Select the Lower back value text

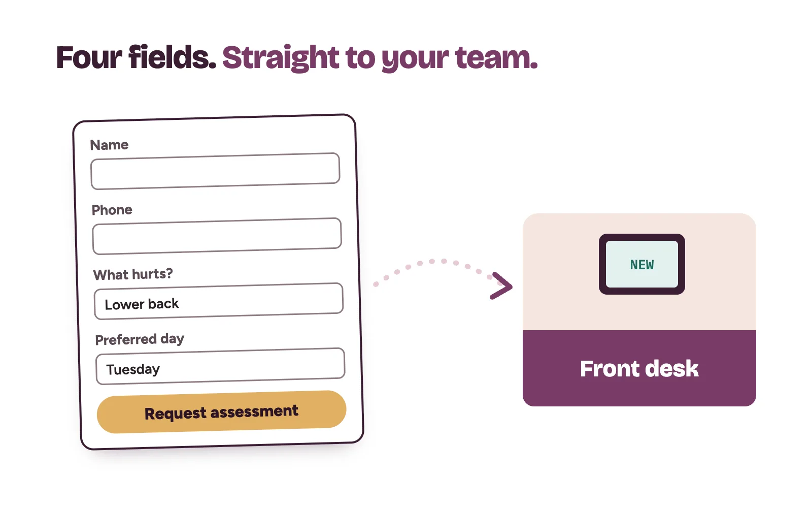click(142, 304)
